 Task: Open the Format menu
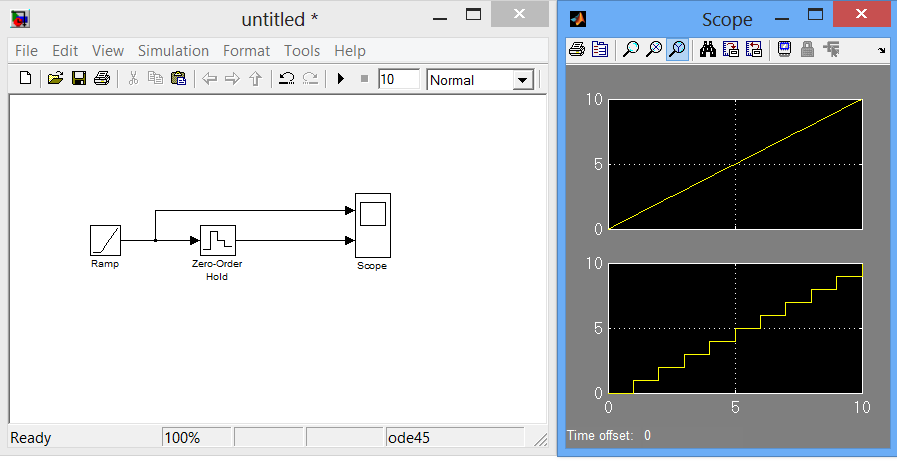coord(247,51)
